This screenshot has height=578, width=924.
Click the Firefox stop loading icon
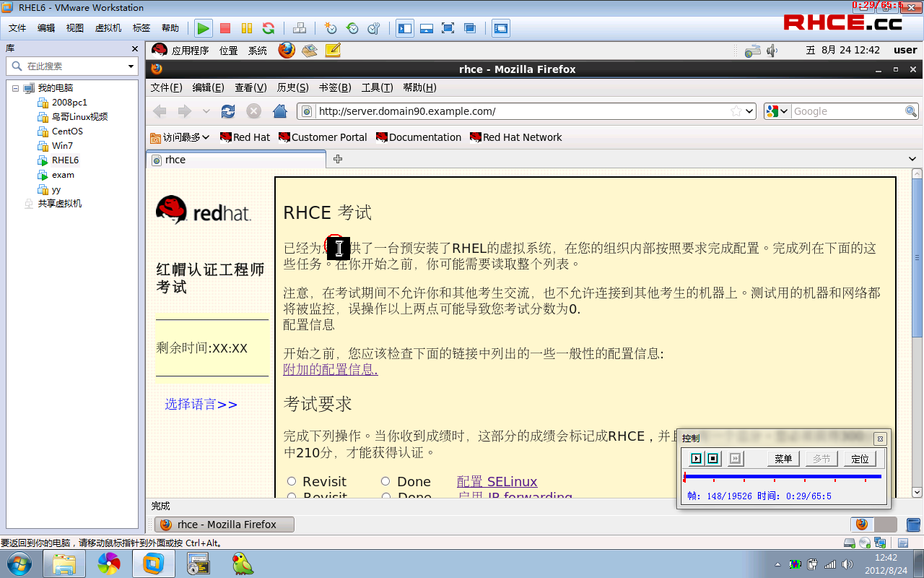253,111
